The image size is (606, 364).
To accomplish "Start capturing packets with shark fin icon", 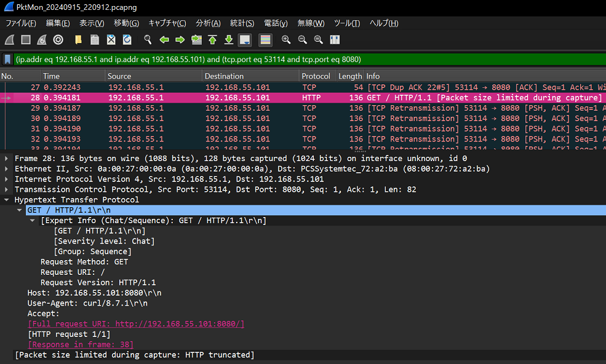I will coord(10,40).
